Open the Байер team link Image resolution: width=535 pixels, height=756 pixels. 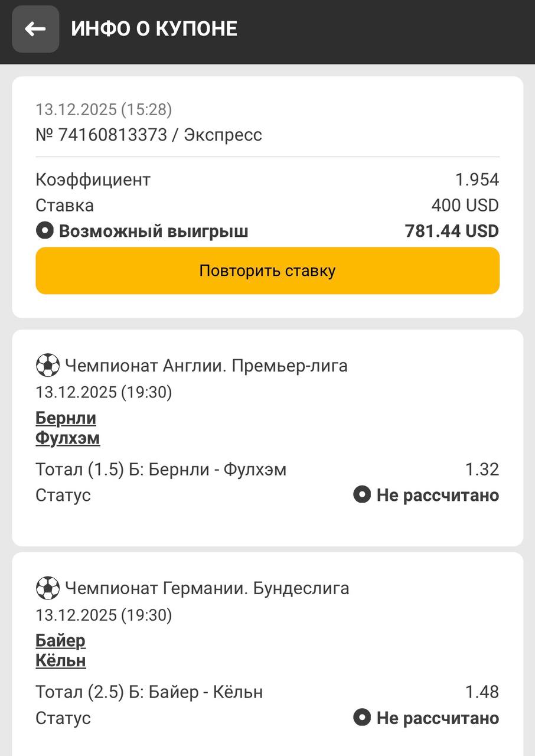coord(60,641)
